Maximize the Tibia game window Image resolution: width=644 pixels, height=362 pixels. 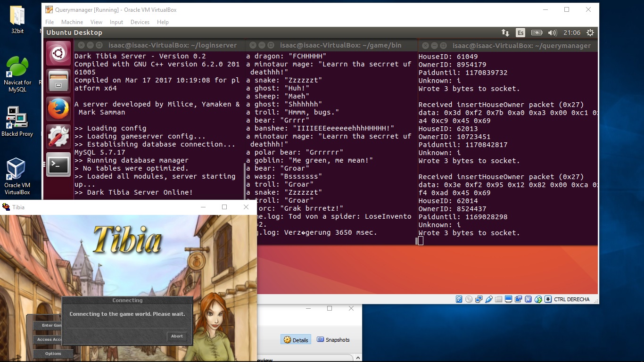tap(224, 207)
